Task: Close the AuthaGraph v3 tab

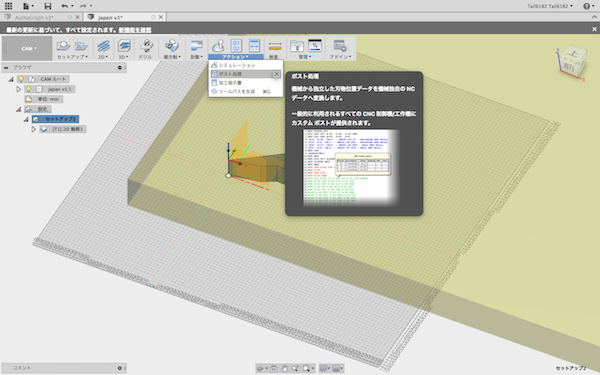Action: 78,17
